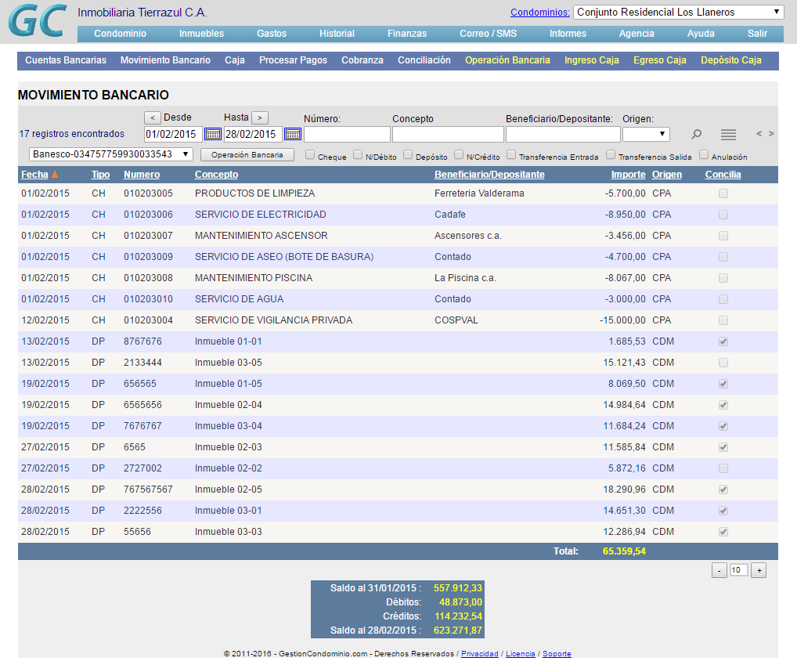Click the Egreso Caja link
This screenshot has width=797, height=672.
coord(659,60)
